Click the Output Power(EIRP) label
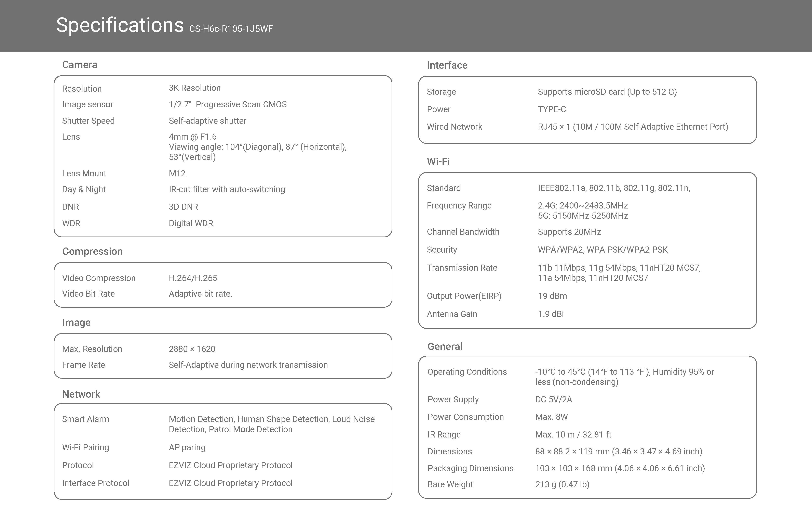 click(464, 296)
